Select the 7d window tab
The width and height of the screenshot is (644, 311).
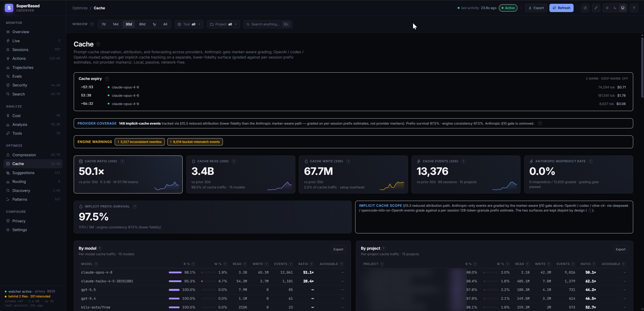104,24
